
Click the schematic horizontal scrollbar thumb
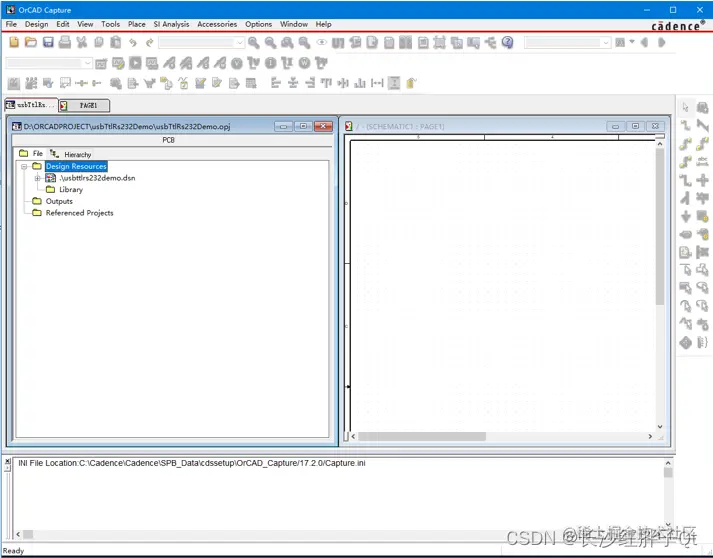422,437
